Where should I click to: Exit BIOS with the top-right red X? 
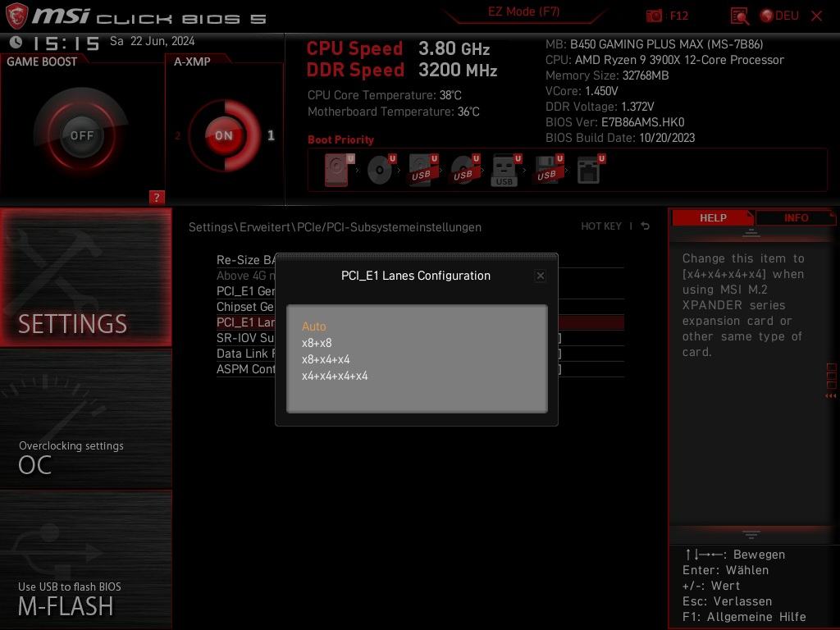816,16
